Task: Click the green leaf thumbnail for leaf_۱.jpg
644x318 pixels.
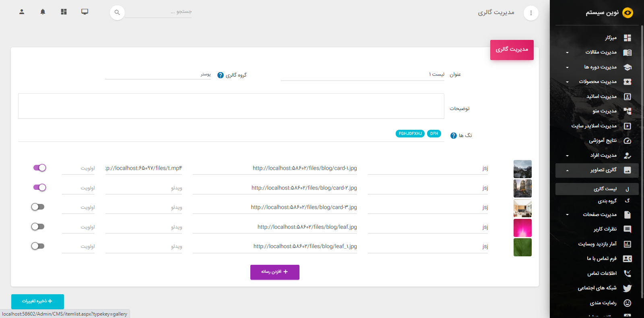Action: (522, 247)
